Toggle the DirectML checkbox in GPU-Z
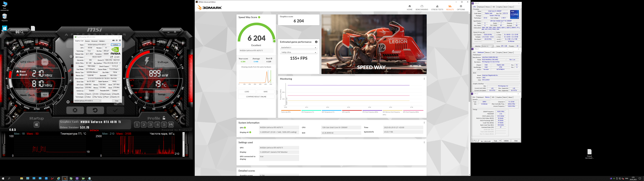The height and width of the screenshot is (181, 644). [113, 94]
